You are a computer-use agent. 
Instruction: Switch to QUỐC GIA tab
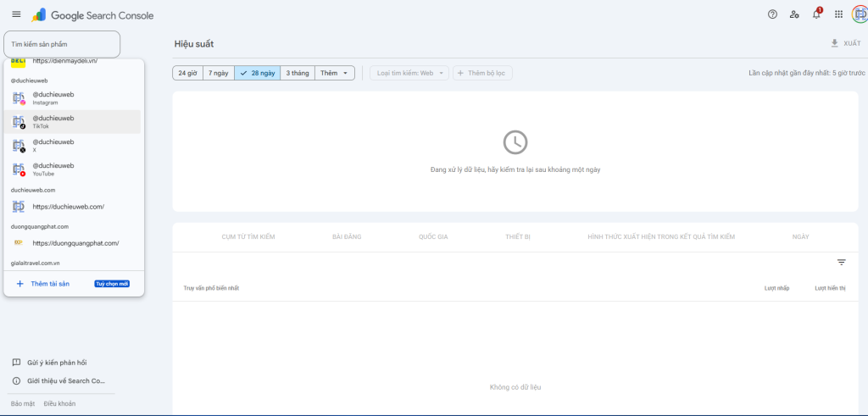(x=433, y=236)
